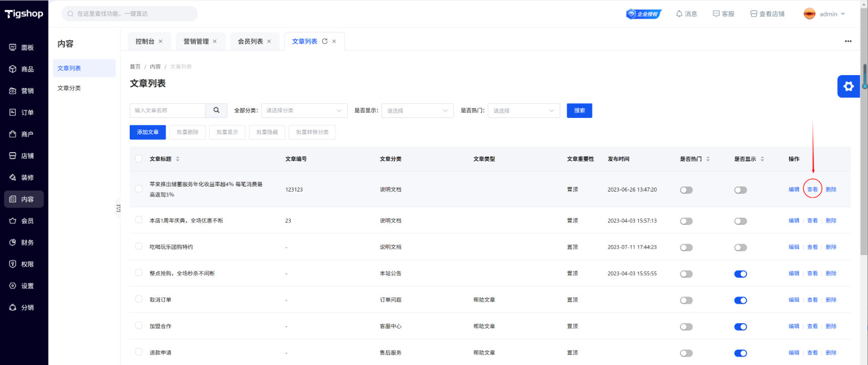This screenshot has height=365, width=868.
Task: Click the 添加文章 button
Action: (148, 132)
